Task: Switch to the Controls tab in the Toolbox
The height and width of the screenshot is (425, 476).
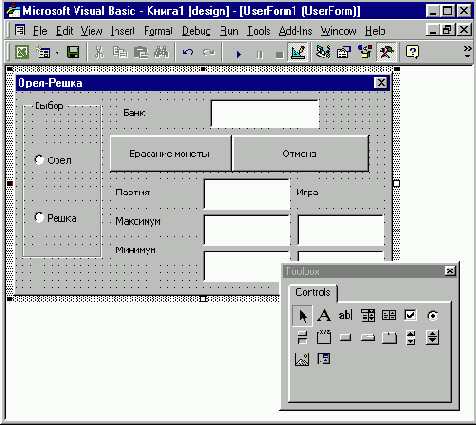Action: 313,292
